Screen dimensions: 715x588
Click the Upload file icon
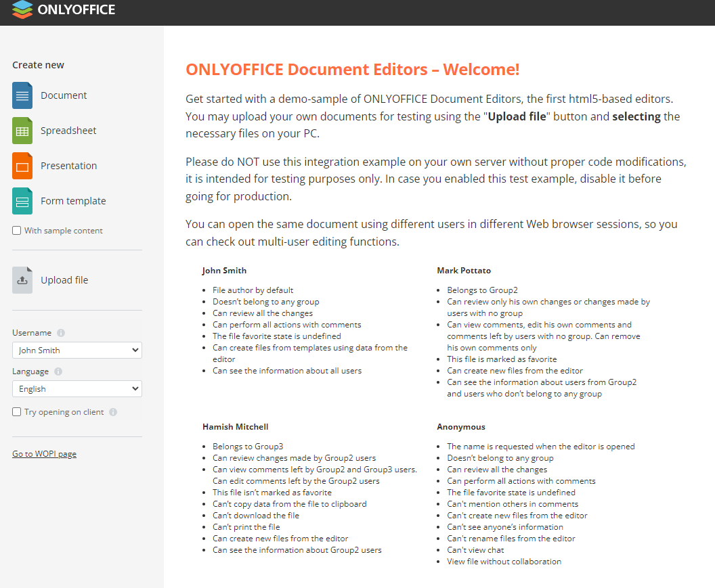coord(22,280)
